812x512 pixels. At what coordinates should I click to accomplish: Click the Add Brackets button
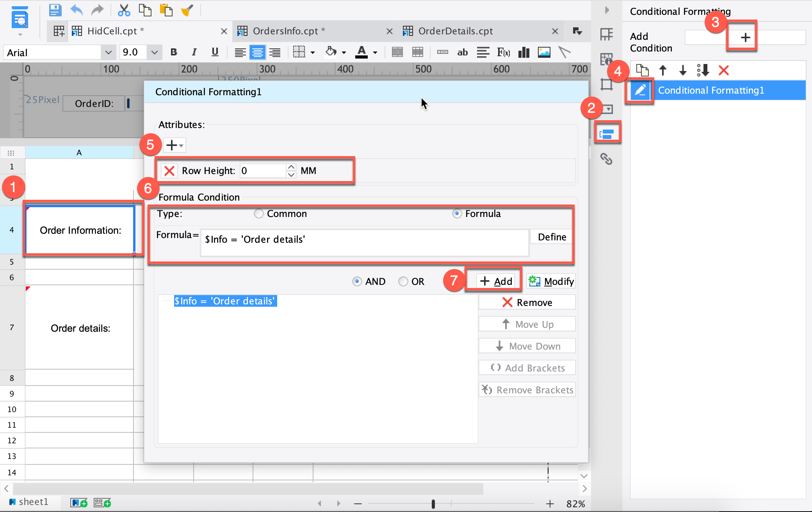527,367
